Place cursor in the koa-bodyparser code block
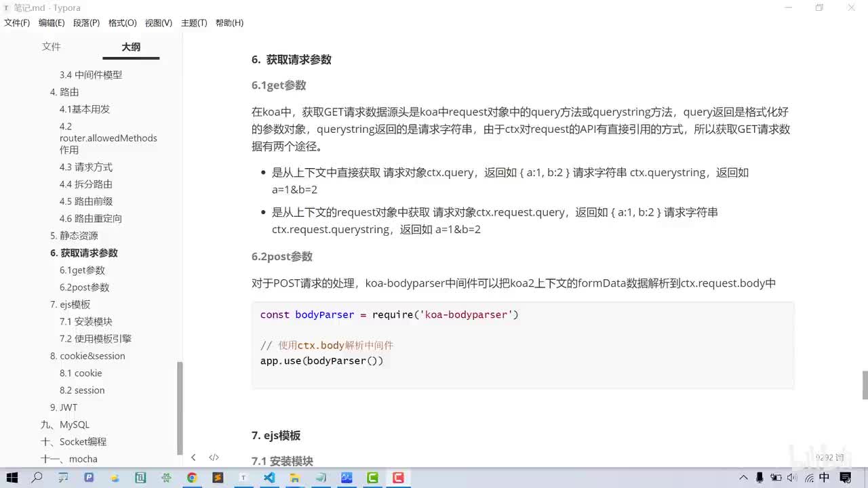This screenshot has width=868, height=488. [523, 345]
